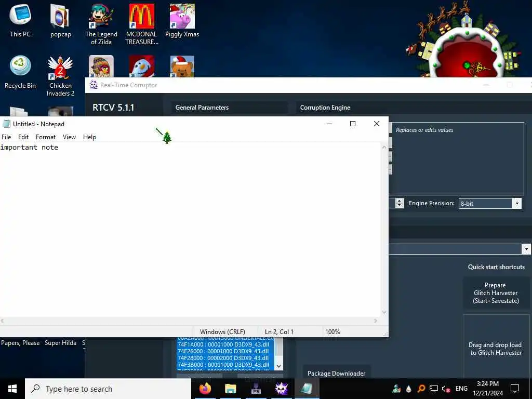
Task: Click inside the empty Notepad text area
Action: coord(190,231)
